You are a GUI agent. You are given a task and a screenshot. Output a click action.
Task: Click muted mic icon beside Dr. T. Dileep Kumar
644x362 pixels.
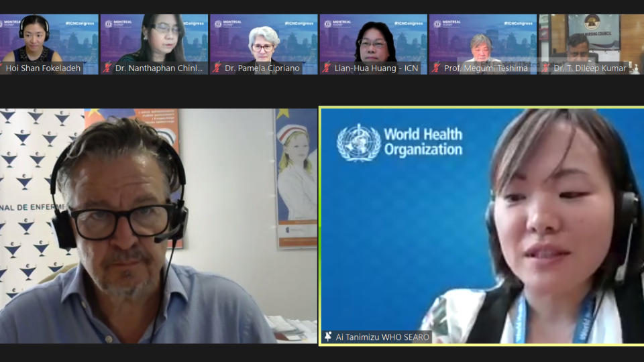pyautogui.click(x=546, y=68)
